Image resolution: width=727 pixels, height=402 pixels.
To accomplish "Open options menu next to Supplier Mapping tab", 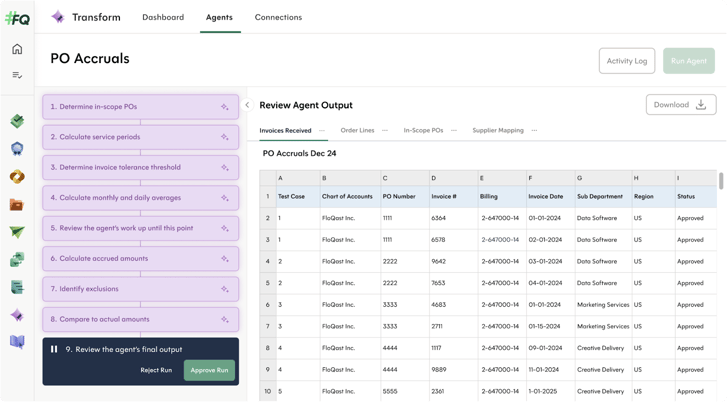I will [534, 130].
